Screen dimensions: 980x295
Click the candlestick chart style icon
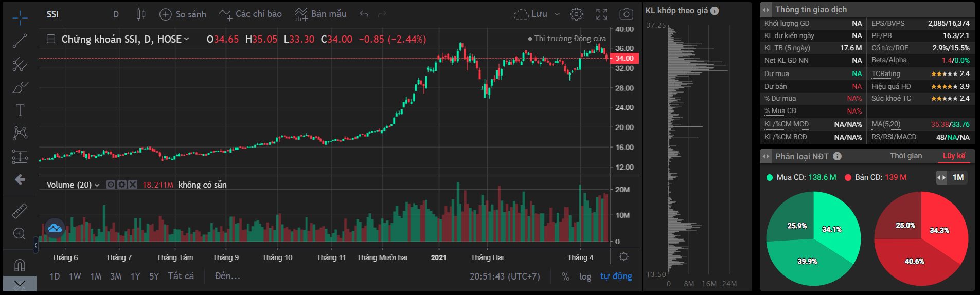(x=141, y=14)
